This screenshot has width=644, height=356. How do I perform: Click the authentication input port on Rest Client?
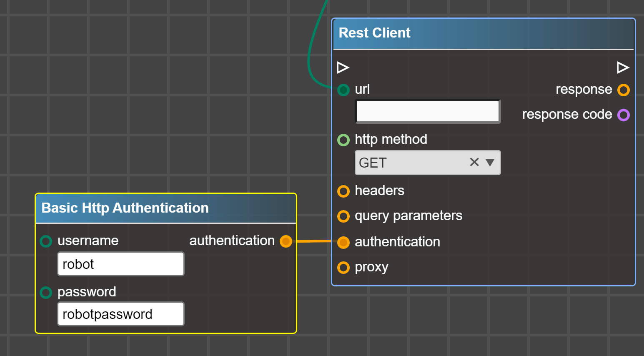tap(343, 242)
